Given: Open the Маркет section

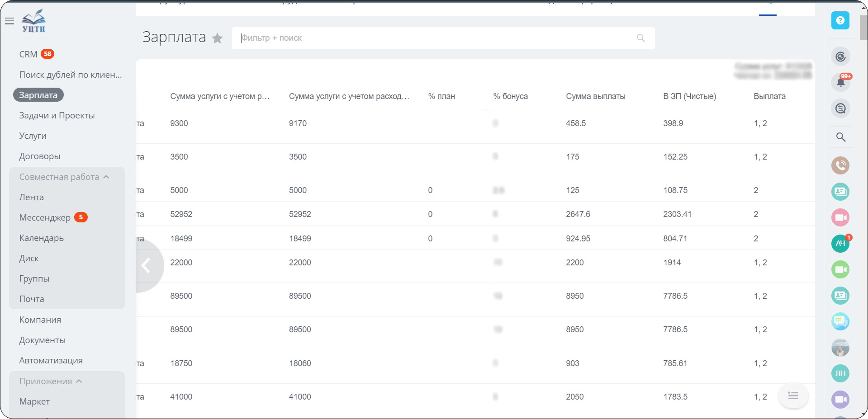Looking at the screenshot, I should pos(34,401).
